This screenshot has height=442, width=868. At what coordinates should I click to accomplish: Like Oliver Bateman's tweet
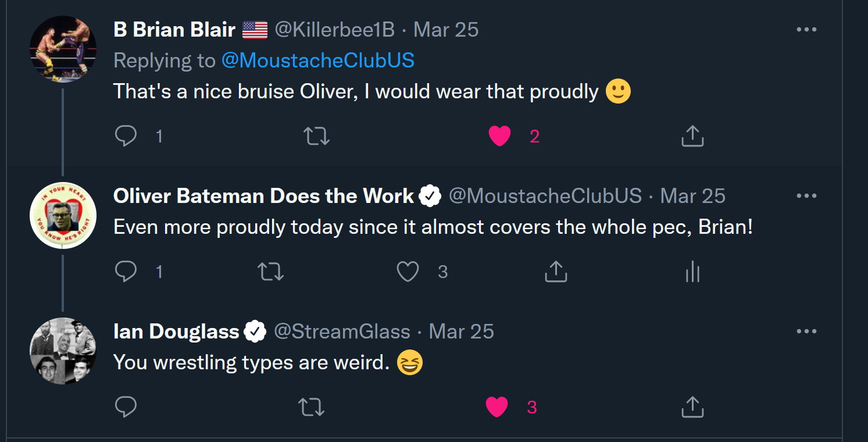click(408, 272)
